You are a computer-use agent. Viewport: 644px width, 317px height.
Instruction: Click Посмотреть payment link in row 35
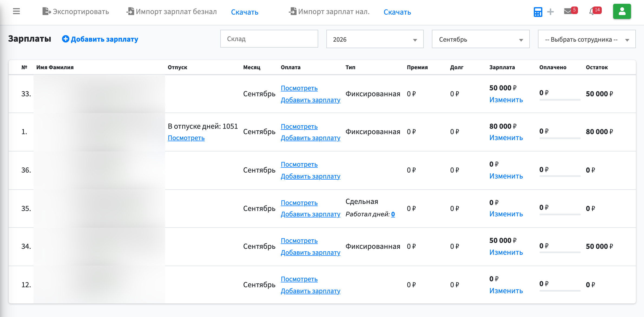[x=299, y=203]
